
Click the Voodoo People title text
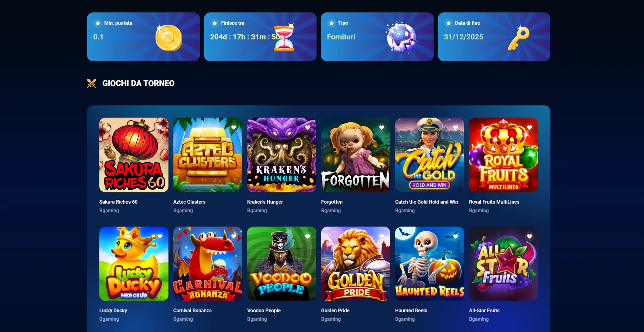click(264, 310)
